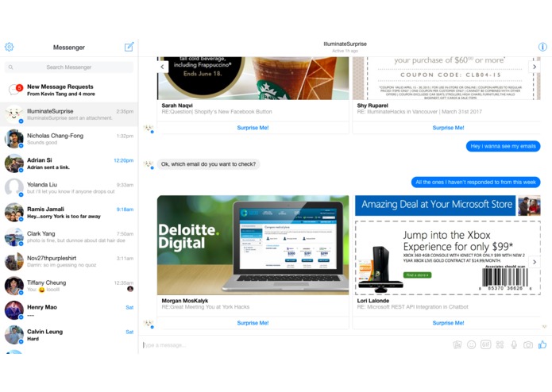Click 'All the ones I haven't responded' bubble
Image resolution: width=552 pixels, height=392 pixels.
[476, 182]
